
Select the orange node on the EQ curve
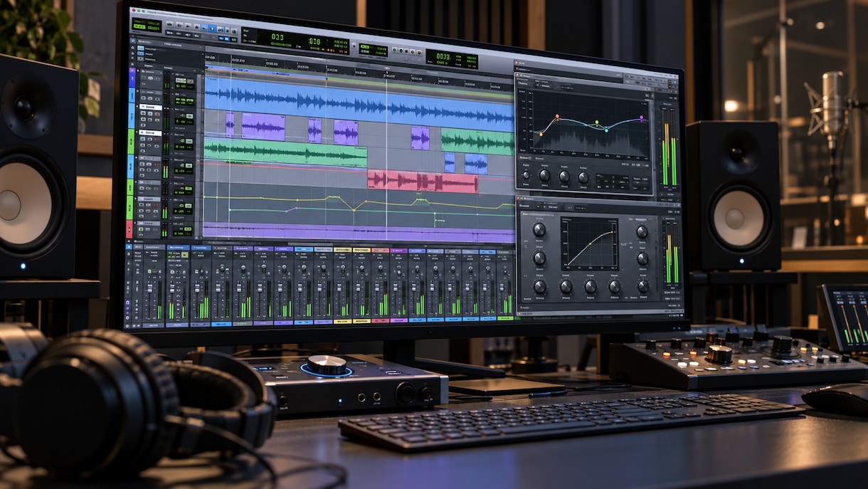coord(556,116)
